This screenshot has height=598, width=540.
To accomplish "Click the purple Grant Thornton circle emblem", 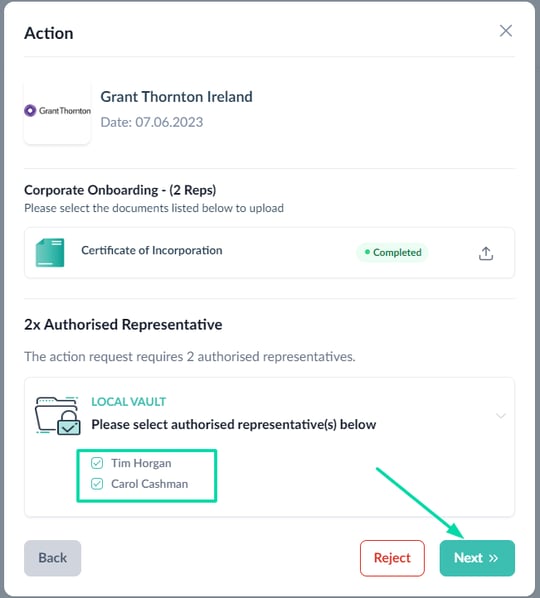I will click(30, 111).
